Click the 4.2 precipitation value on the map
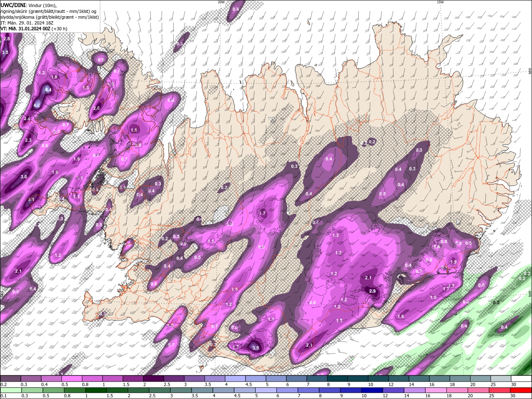The height and width of the screenshot is (399, 532). click(36, 105)
